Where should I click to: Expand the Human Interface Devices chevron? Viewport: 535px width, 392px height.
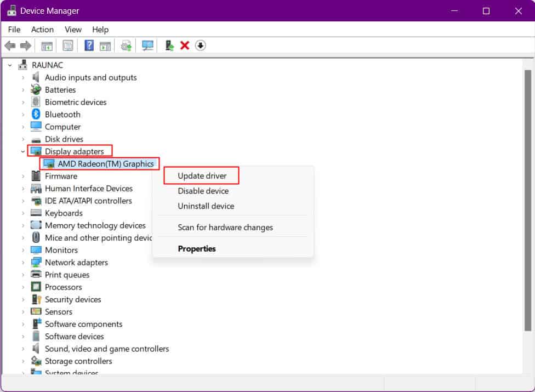(23, 188)
